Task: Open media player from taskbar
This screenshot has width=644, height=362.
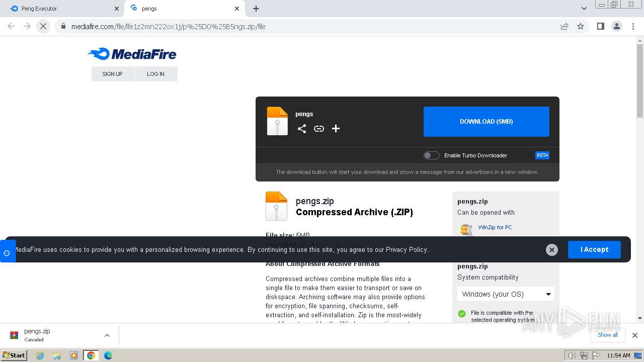Action: point(74,355)
